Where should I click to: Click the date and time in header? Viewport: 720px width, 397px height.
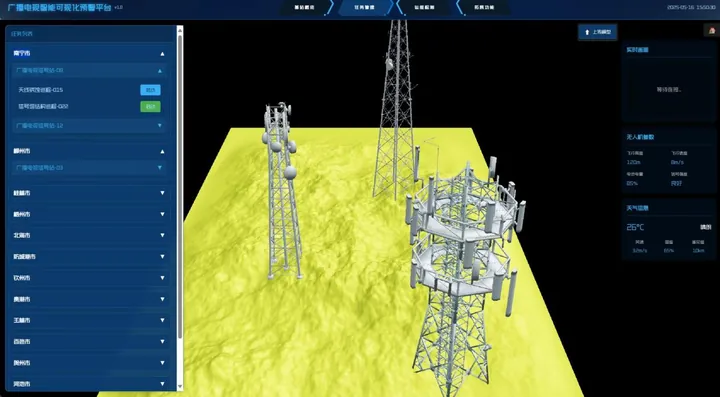pos(691,7)
